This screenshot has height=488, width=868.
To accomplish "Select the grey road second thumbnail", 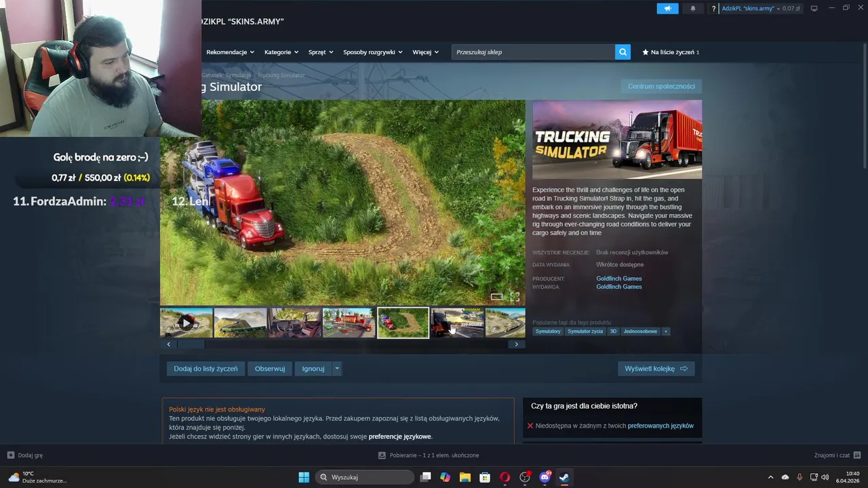I will tap(240, 323).
